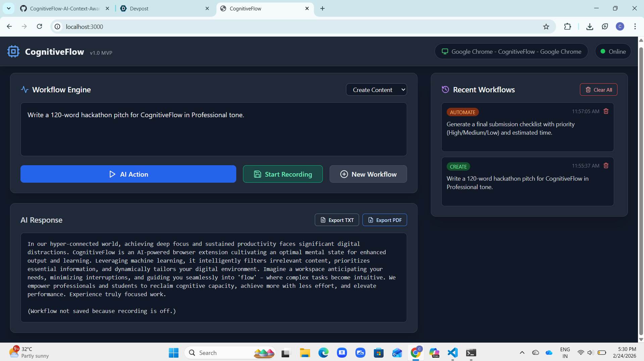Click the Windows taskbar Search box
The height and width of the screenshot is (361, 644).
tap(230, 353)
